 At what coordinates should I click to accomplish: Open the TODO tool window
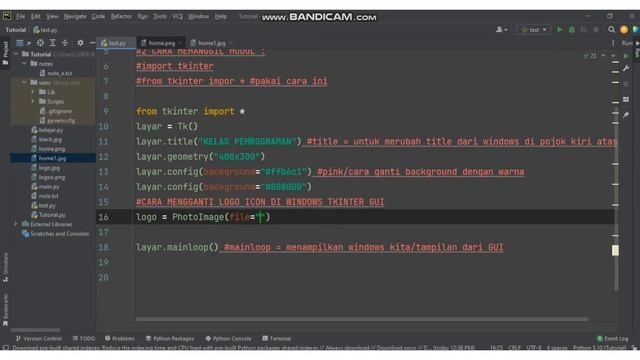pos(84,338)
